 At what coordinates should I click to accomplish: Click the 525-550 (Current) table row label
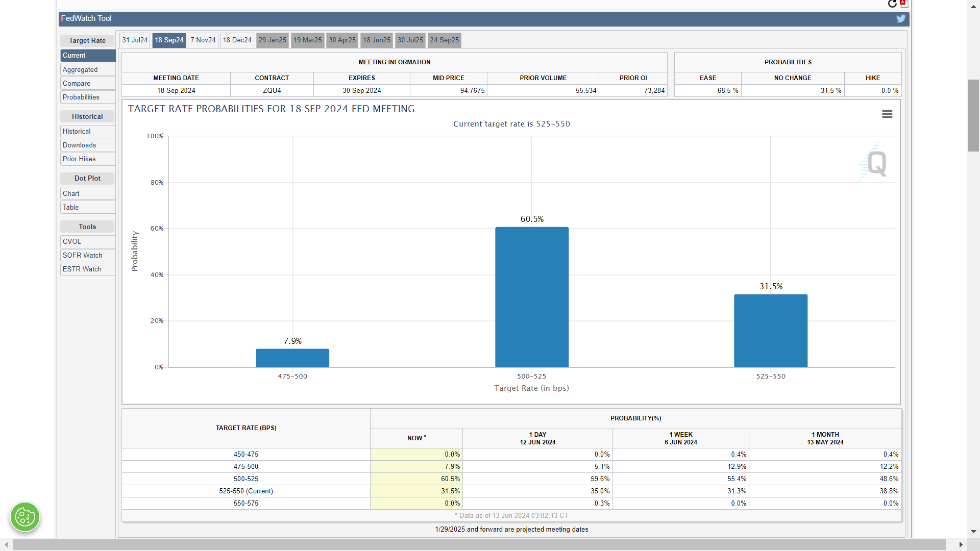click(246, 491)
